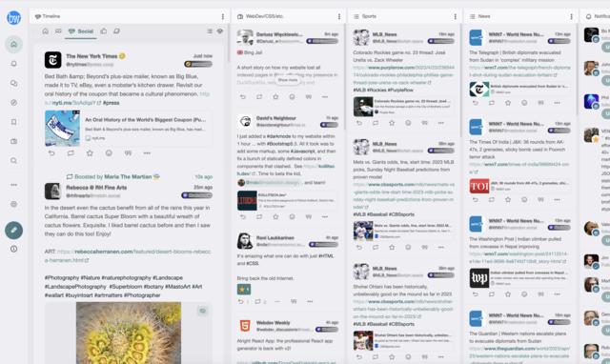This screenshot has width=610, height=364.
Task: Open more options on Colorado Rockies post
Action: 440,123
